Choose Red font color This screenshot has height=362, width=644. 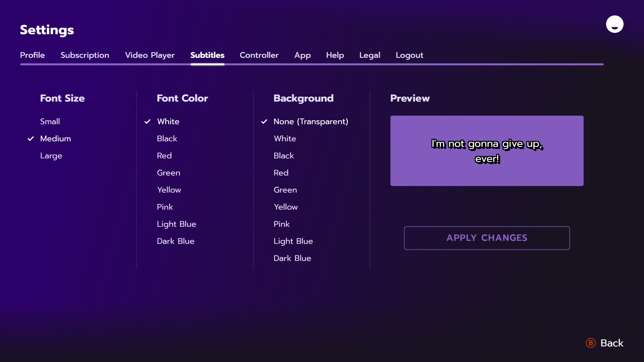click(164, 156)
